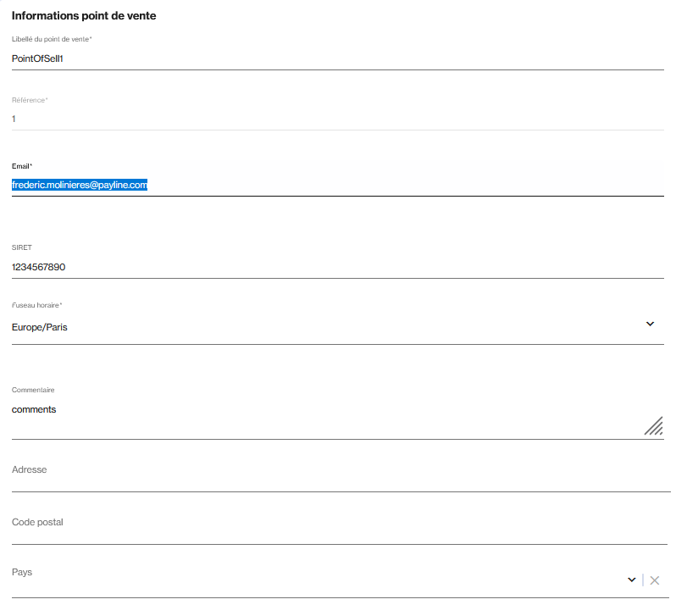The width and height of the screenshot is (676, 616).
Task: Click the "Libellé du point de vente" label
Action: point(52,40)
